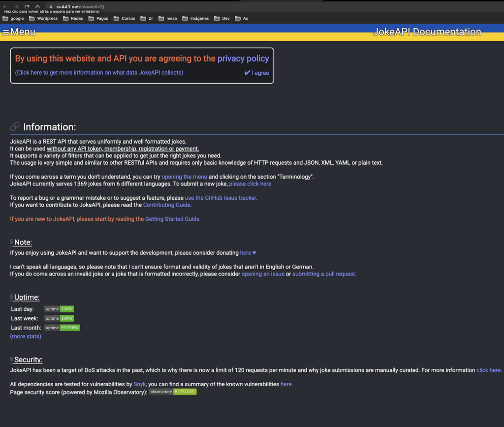The image size is (504, 427).
Task: Open the Getting Started Guide link
Action: point(172,219)
